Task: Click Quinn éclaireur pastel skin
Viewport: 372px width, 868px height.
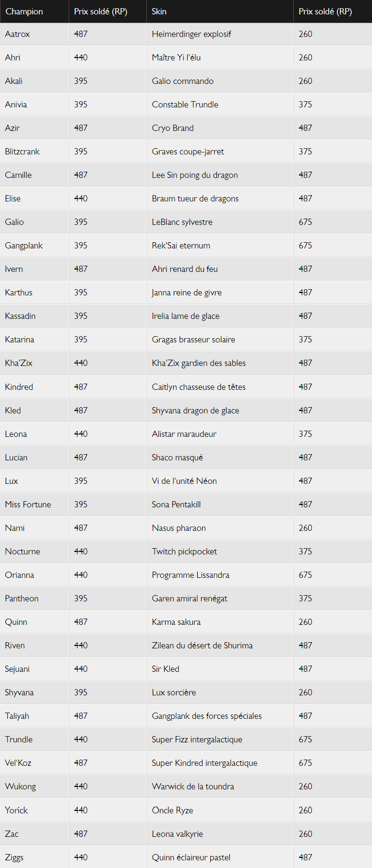Action: (x=191, y=857)
